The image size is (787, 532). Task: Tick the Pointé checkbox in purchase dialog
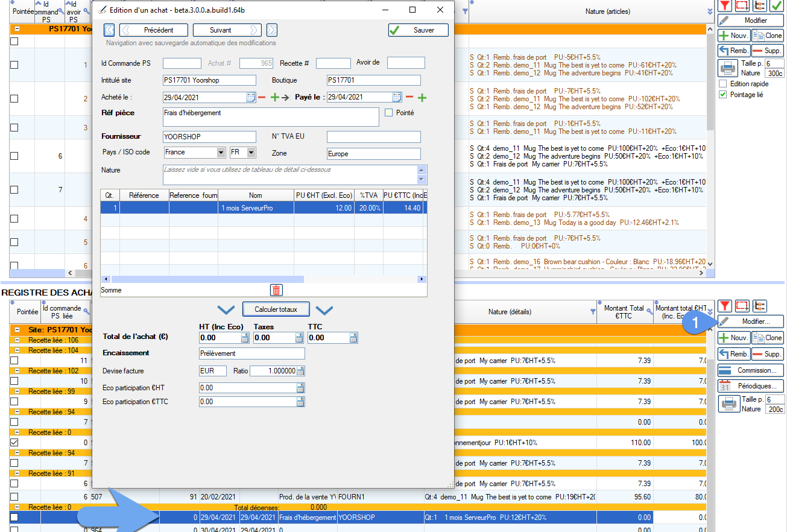389,112
